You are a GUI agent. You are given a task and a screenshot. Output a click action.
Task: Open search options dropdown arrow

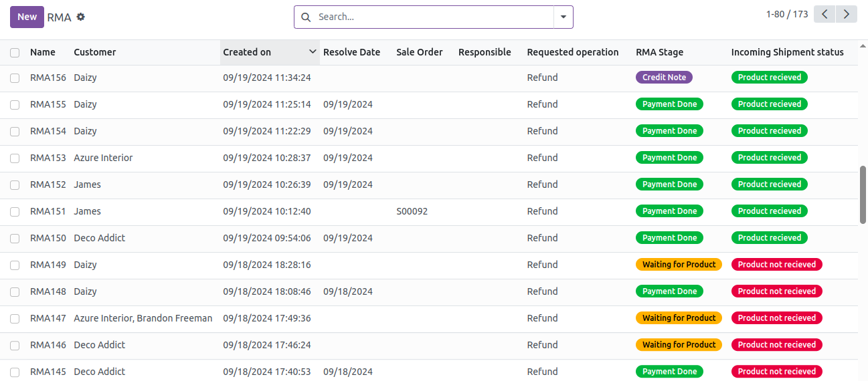pos(563,17)
